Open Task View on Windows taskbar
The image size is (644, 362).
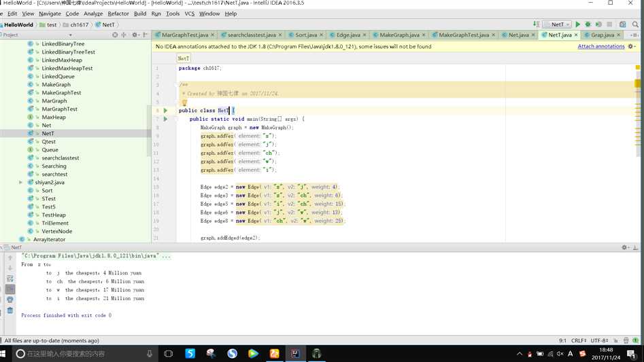coord(169,353)
